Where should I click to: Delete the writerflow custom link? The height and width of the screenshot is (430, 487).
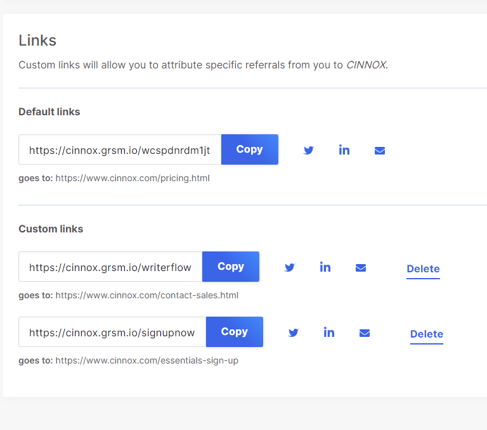tap(423, 269)
